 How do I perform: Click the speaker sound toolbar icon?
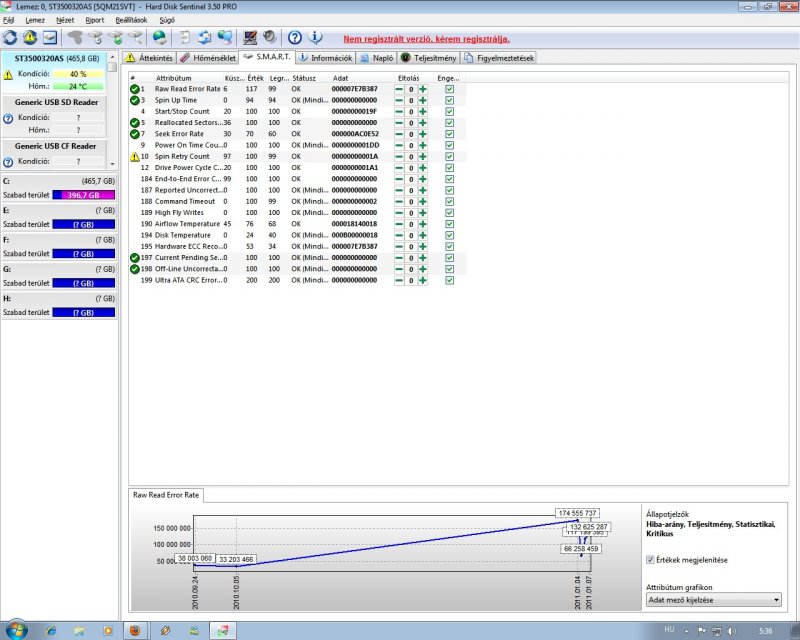[x=269, y=37]
